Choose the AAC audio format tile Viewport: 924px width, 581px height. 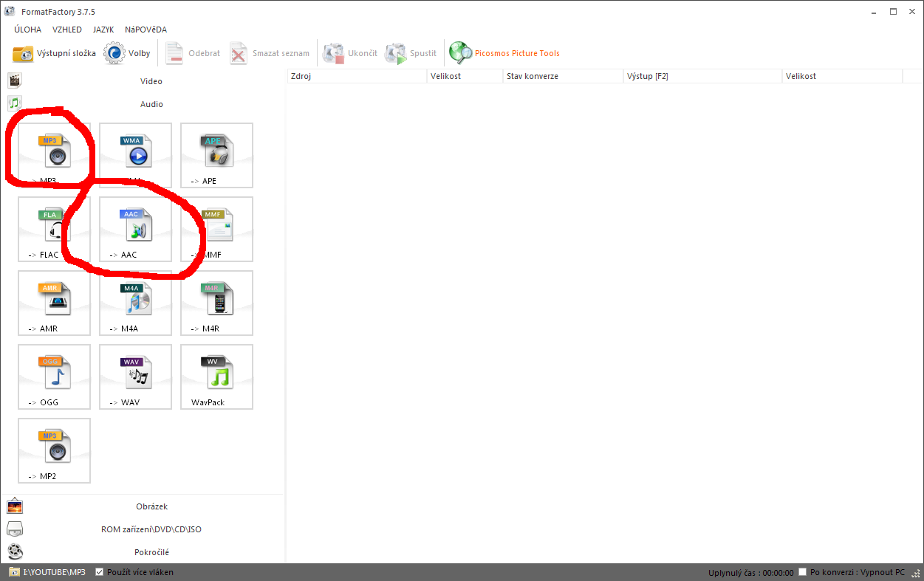point(136,229)
